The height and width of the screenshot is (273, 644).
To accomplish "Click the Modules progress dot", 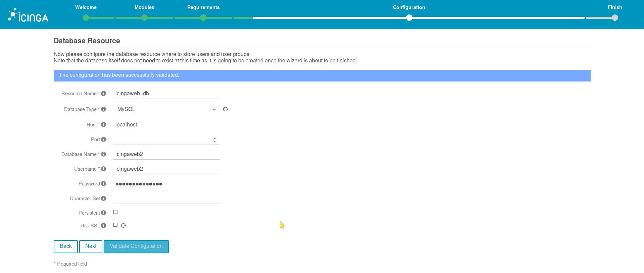I will point(144,18).
